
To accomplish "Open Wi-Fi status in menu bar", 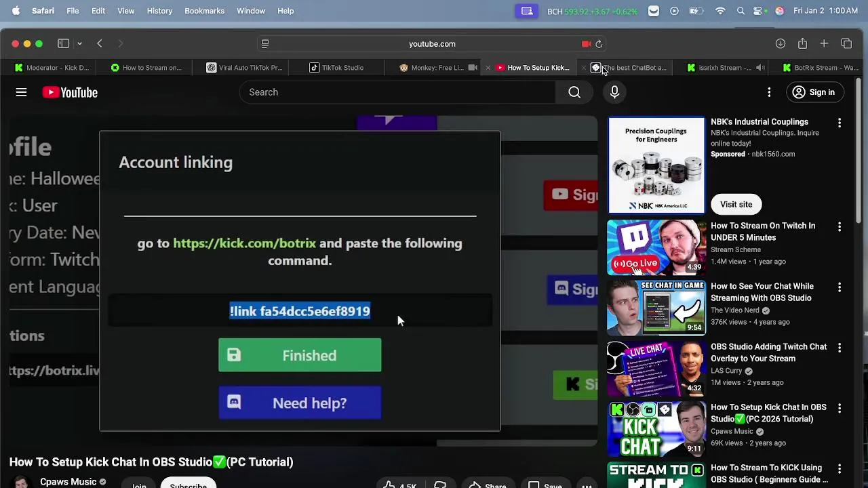I will (721, 11).
